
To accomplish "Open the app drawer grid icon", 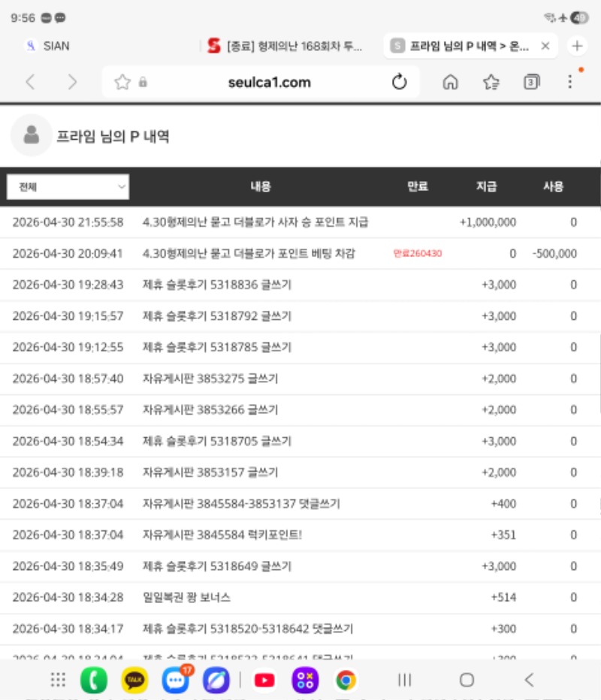I will [x=58, y=680].
